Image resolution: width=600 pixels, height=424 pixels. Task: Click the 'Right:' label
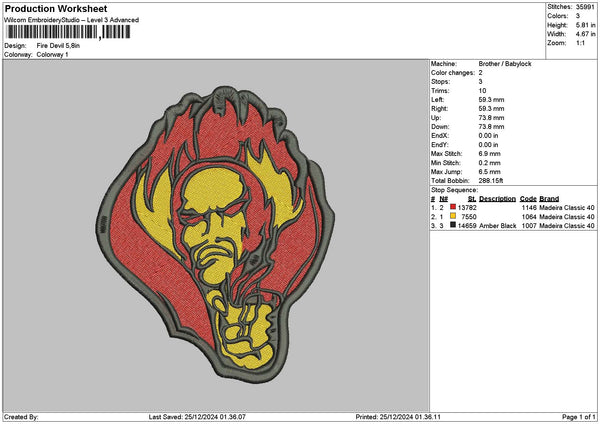click(439, 109)
